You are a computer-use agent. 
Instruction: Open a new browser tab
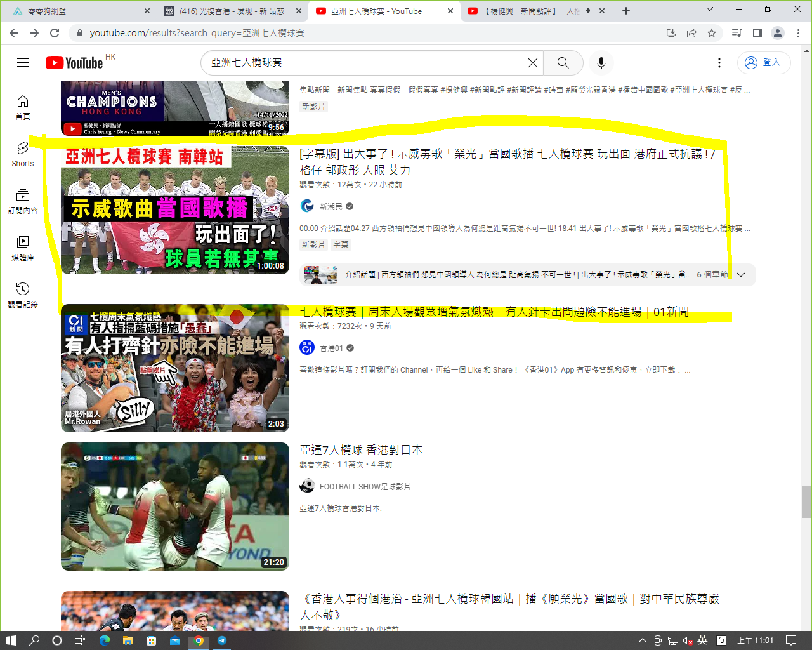pyautogui.click(x=626, y=11)
